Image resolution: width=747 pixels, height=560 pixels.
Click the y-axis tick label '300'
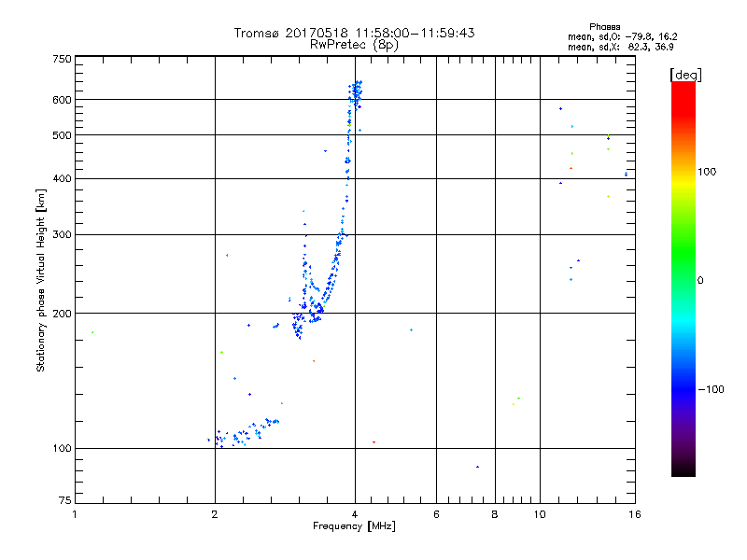coord(62,234)
